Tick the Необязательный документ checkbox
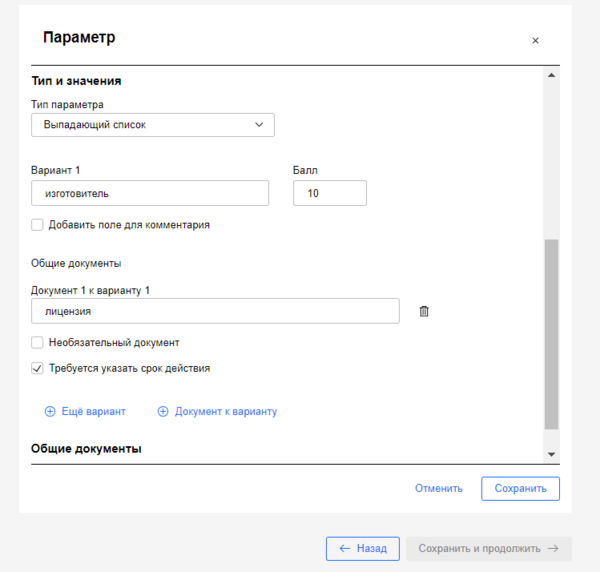The height and width of the screenshot is (572, 600). click(x=37, y=342)
